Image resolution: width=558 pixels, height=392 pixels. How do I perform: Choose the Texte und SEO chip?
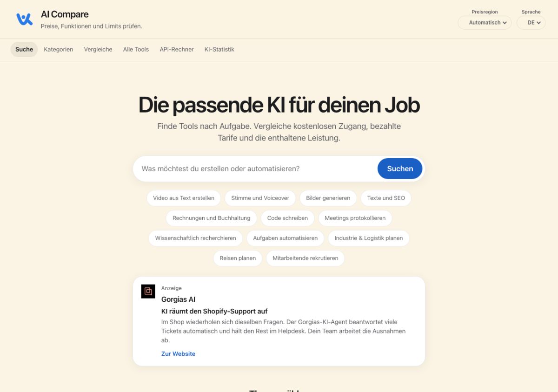point(386,198)
